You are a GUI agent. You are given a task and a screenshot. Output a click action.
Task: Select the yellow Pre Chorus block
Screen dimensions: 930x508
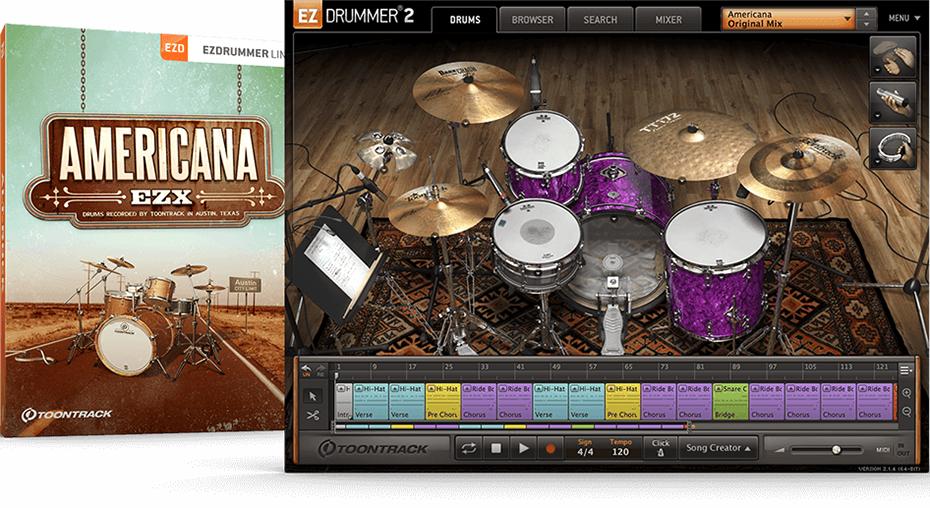(x=442, y=400)
